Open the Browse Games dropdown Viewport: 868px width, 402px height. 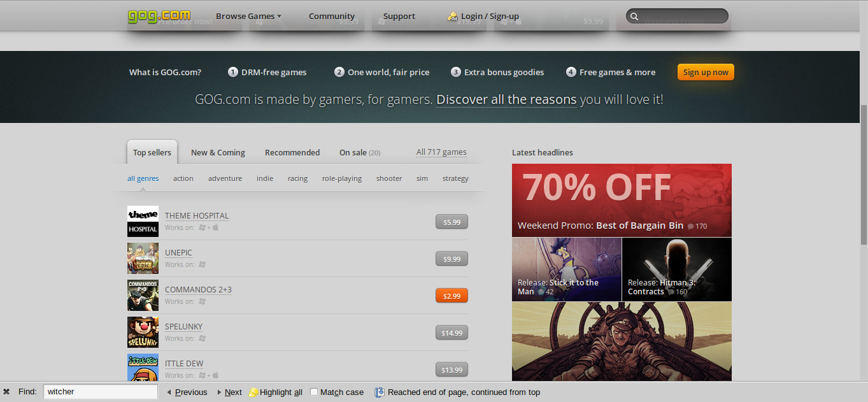point(248,16)
